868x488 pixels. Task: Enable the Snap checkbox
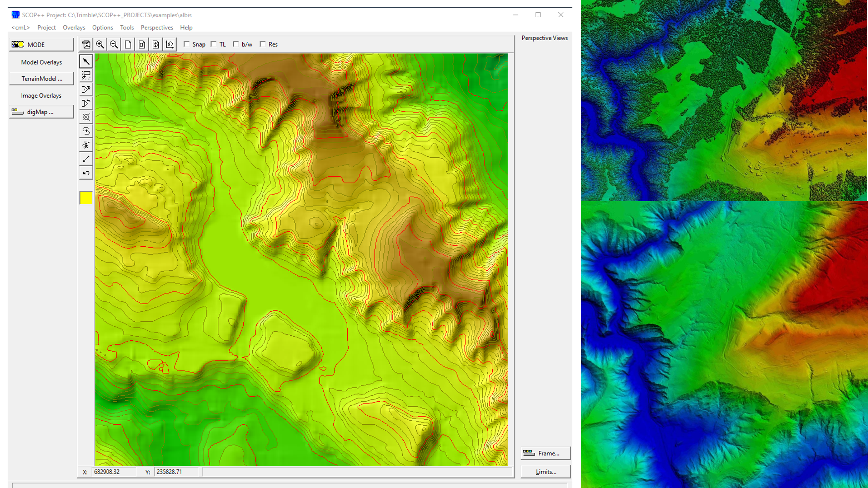(x=187, y=44)
